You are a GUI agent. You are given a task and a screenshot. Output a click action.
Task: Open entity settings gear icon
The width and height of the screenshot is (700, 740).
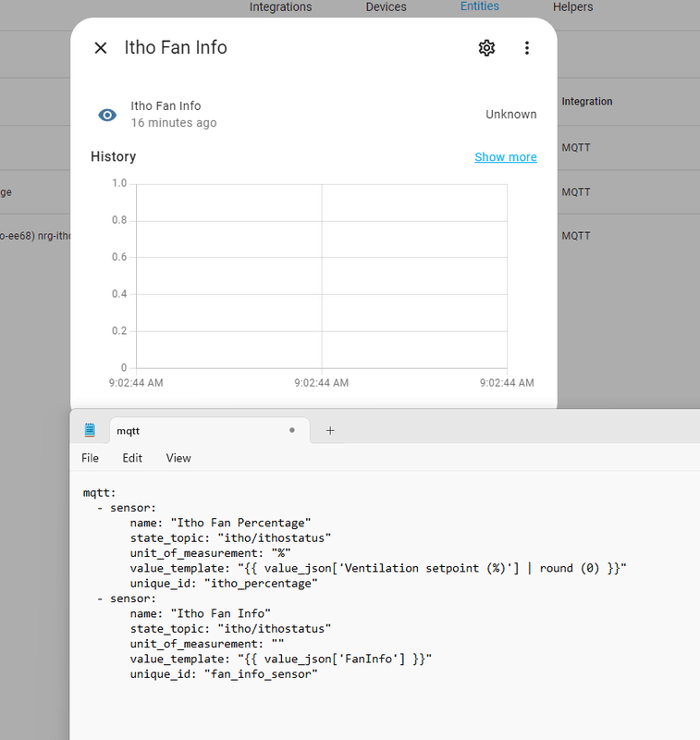pos(486,48)
